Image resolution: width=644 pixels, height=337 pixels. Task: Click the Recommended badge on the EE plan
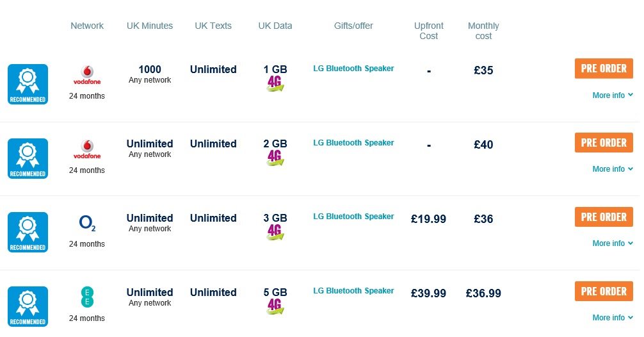click(28, 307)
